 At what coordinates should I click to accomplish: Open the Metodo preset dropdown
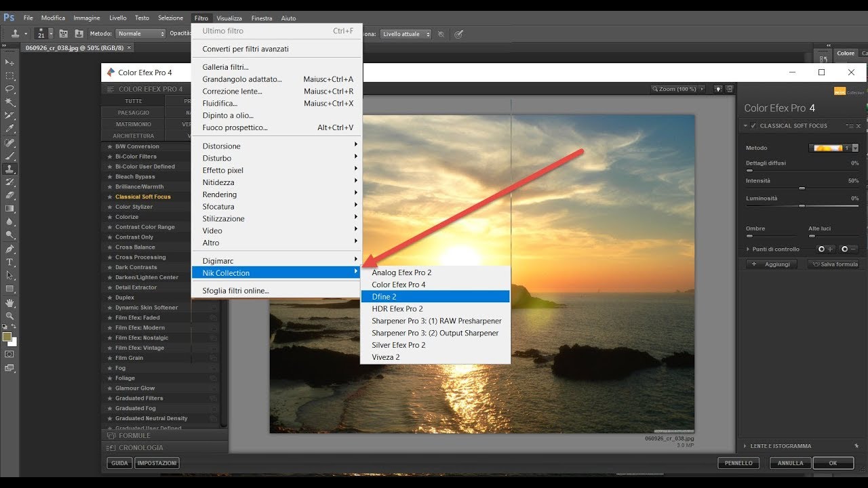point(834,148)
